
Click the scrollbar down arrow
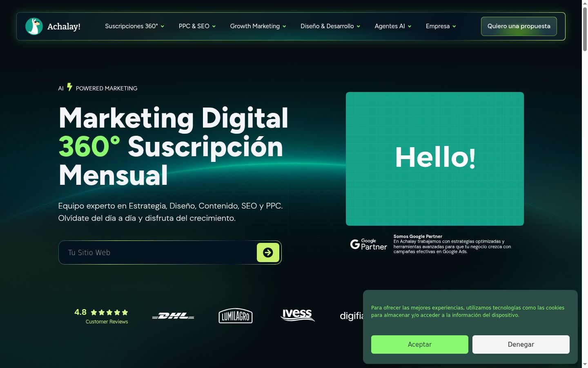point(585,364)
